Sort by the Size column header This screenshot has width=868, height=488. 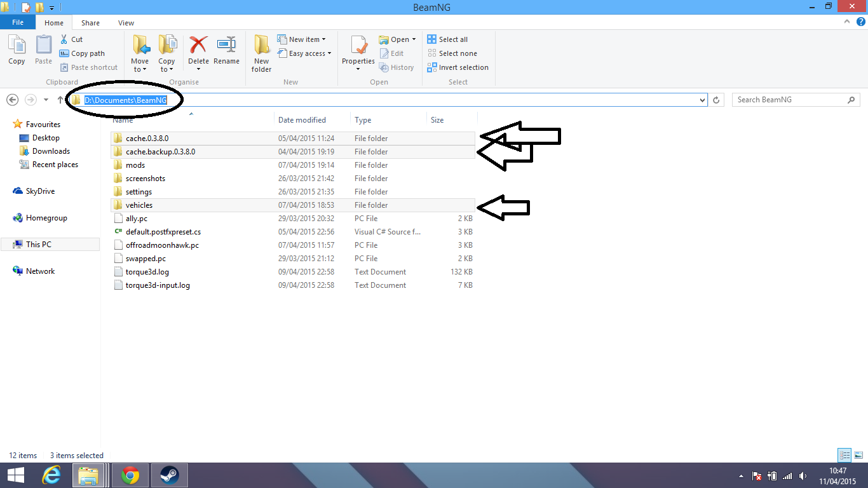[451, 119]
